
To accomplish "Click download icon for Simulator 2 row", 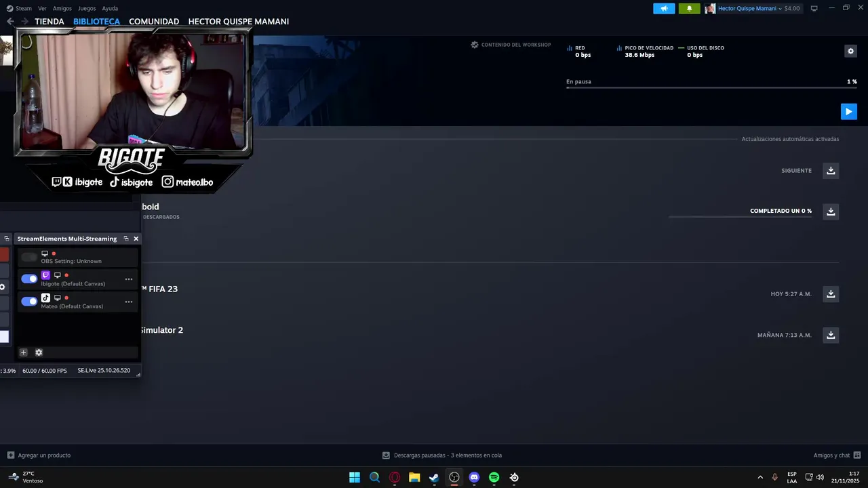I will tap(831, 335).
